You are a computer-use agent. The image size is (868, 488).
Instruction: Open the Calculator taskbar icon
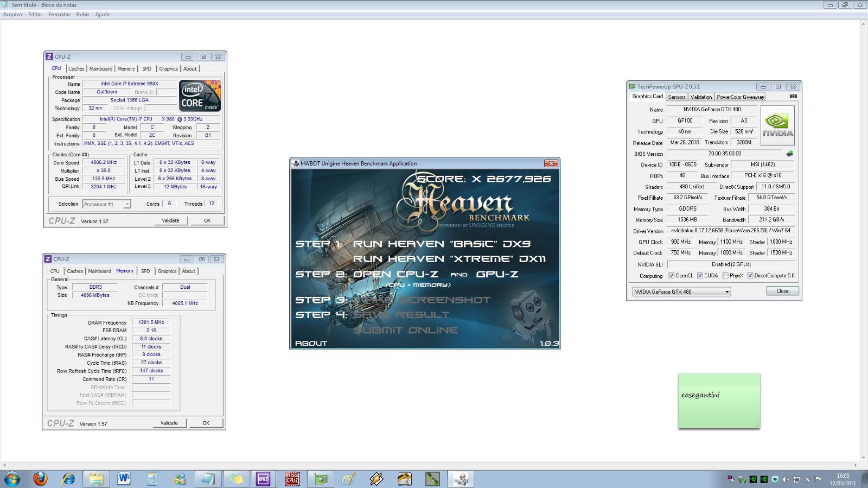pos(152,479)
